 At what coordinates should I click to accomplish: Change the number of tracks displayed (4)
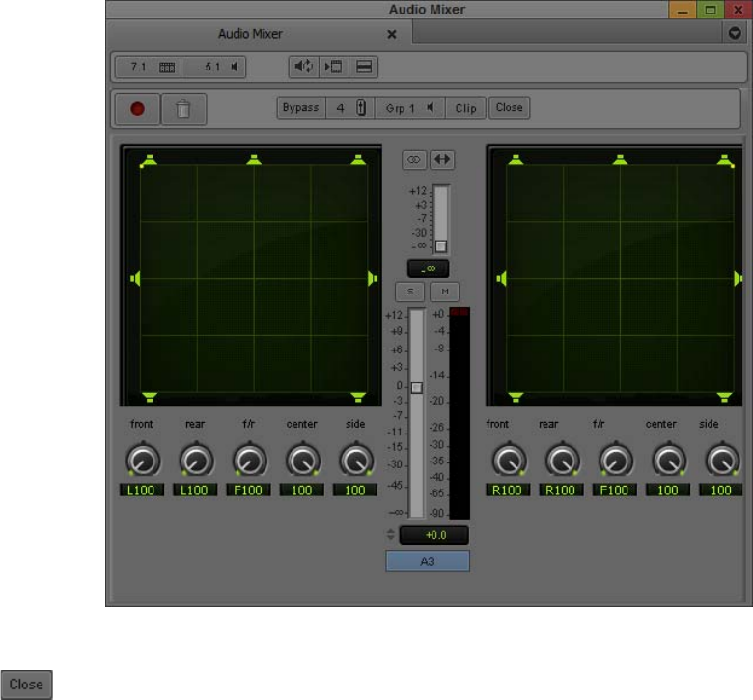[350, 108]
